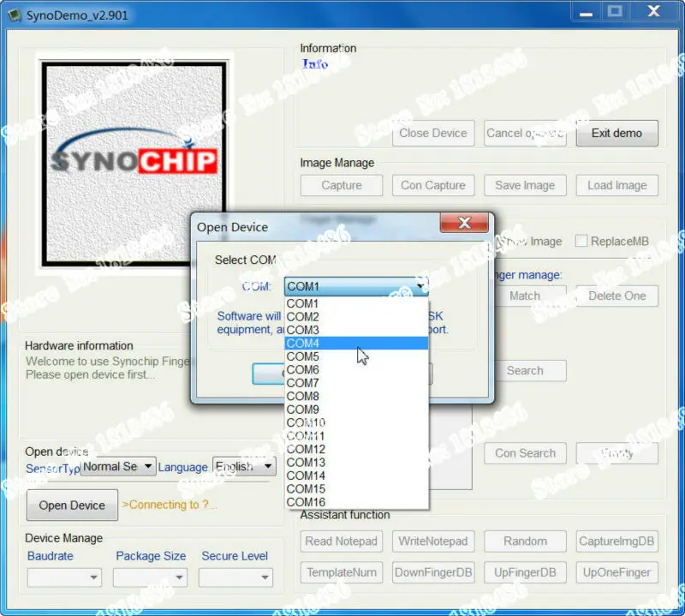Screen dimensions: 685x616
Task: Pick COM7 in the dropdown list
Action: pos(356,383)
